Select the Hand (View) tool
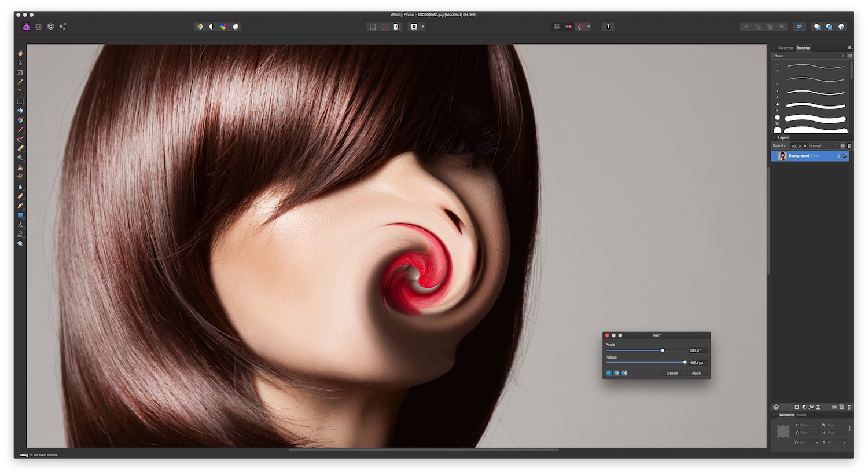The width and height of the screenshot is (868, 475). click(x=20, y=53)
